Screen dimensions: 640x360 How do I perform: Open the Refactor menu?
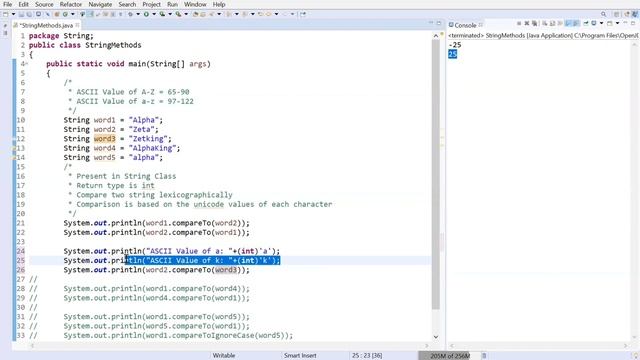pyautogui.click(x=71, y=4)
